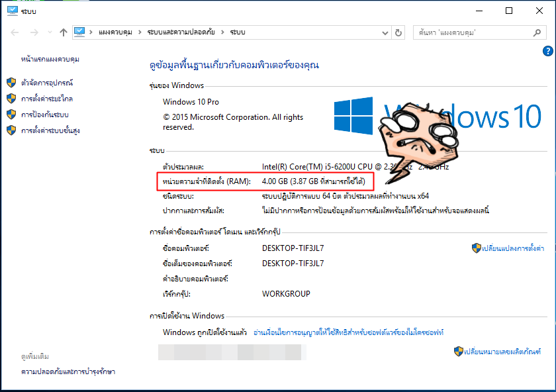Screen dimensions: 556x392
Task: Select ระบบ breadcrumb in address bar
Action: coord(238,32)
